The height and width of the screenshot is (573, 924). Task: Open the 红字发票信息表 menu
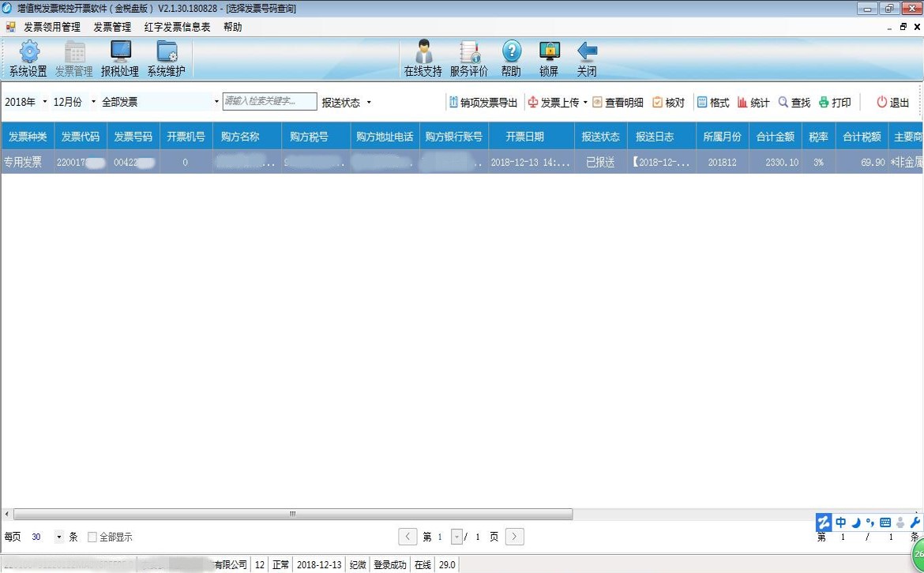tap(177, 27)
